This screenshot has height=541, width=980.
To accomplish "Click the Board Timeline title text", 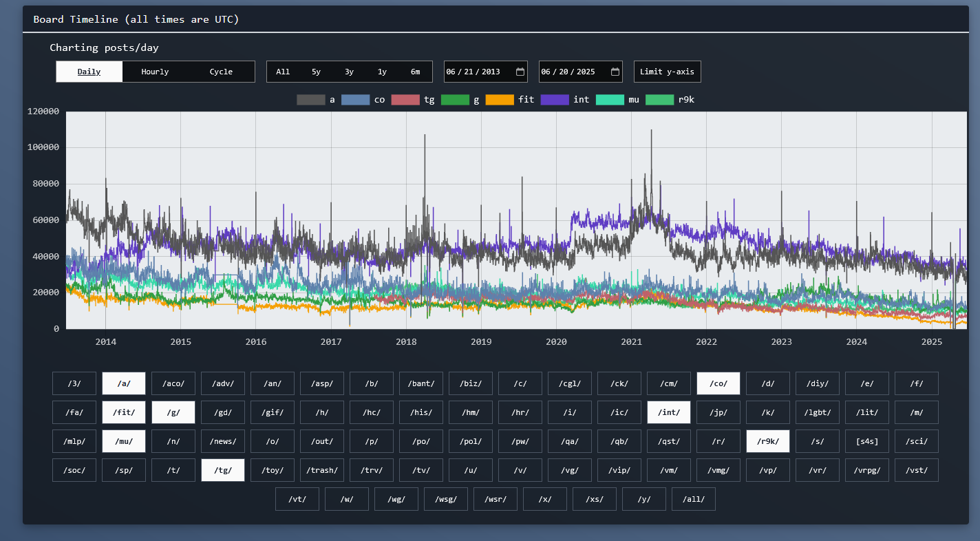I will (136, 19).
